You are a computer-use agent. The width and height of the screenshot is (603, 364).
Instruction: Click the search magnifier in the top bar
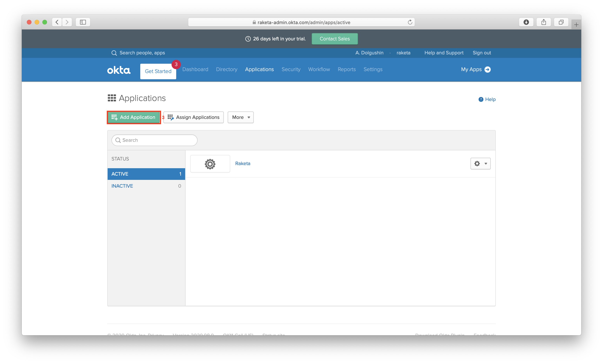[x=114, y=53]
